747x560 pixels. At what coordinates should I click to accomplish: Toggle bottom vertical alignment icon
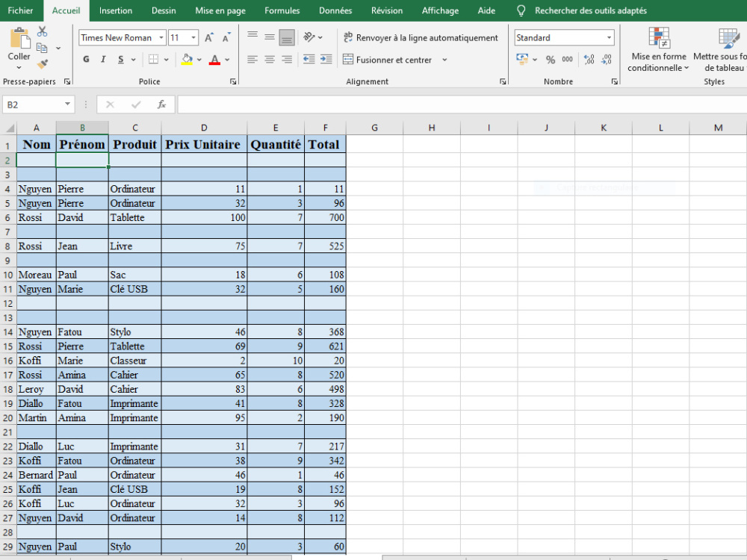(x=287, y=37)
